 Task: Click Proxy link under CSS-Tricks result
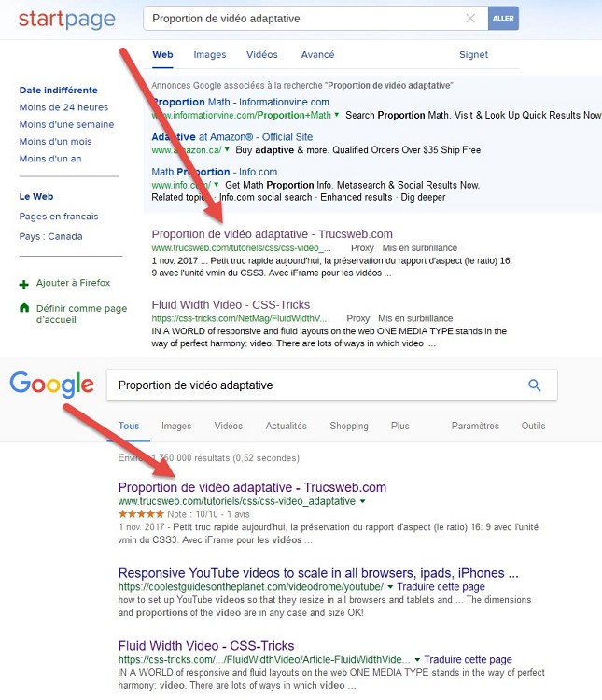358,318
